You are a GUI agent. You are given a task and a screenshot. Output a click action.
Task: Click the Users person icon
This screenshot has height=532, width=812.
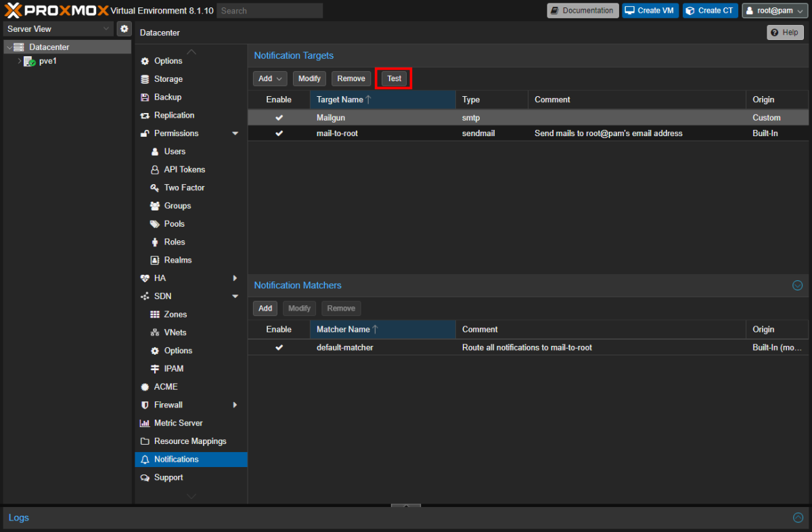[x=155, y=152]
